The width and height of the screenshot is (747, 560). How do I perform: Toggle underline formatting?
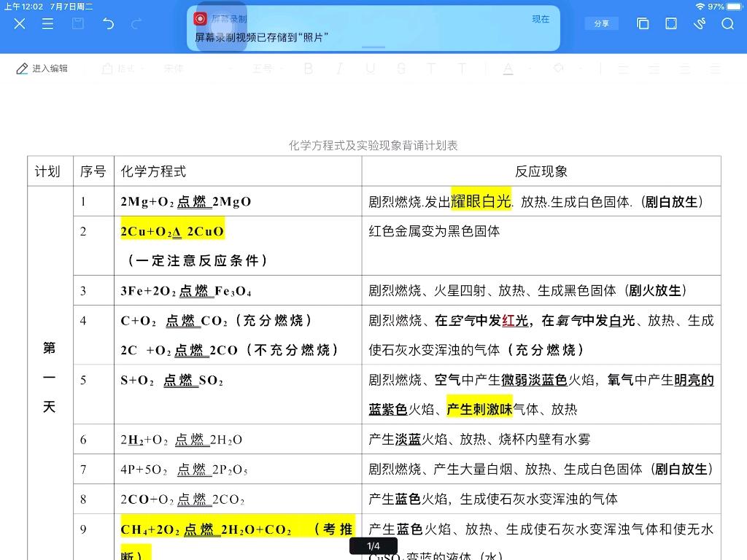point(371,68)
